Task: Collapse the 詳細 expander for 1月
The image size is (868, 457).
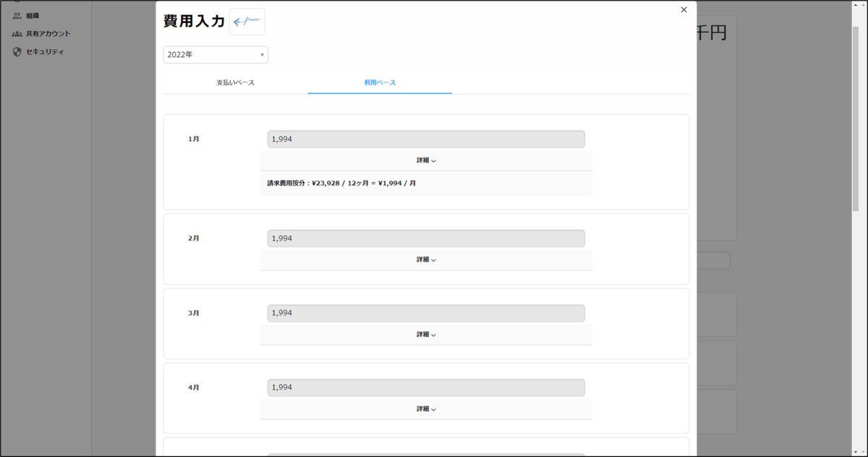Action: (426, 161)
